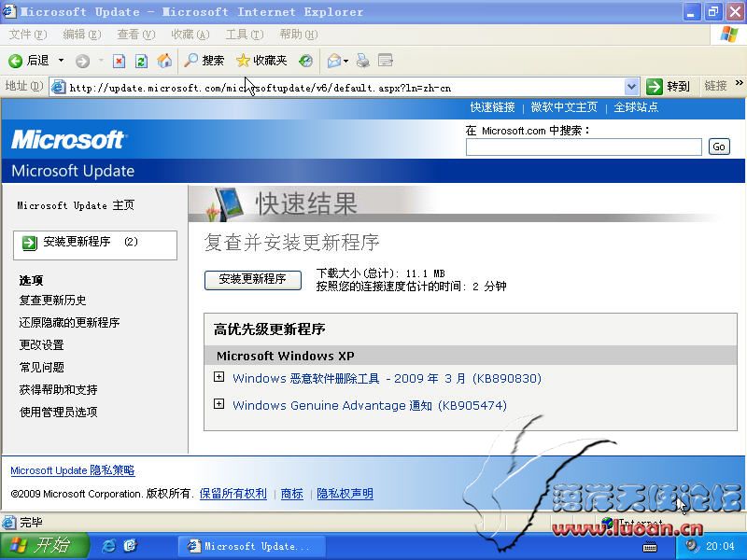This screenshot has height=560, width=747.
Task: Print the page with printer icon
Action: click(x=363, y=61)
